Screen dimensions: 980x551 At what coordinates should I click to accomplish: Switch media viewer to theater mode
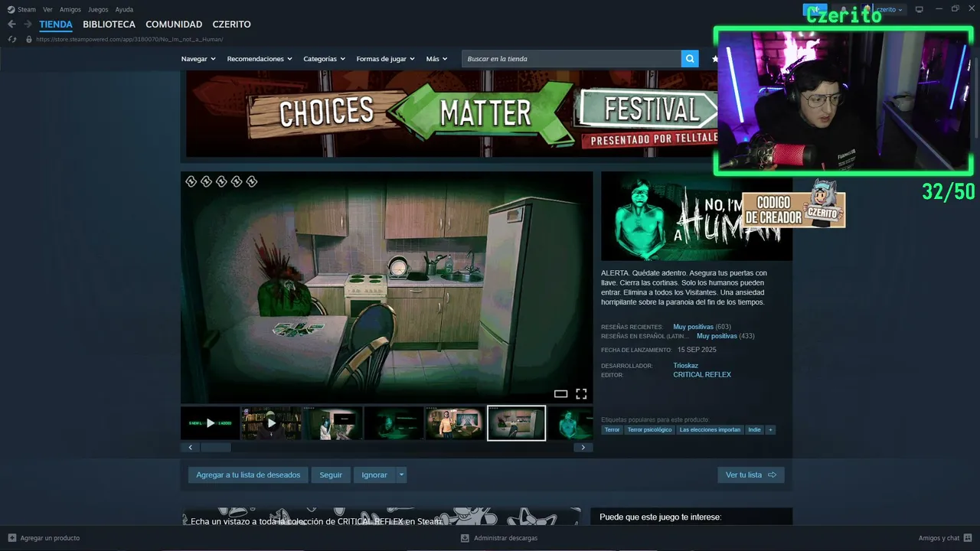coord(560,393)
